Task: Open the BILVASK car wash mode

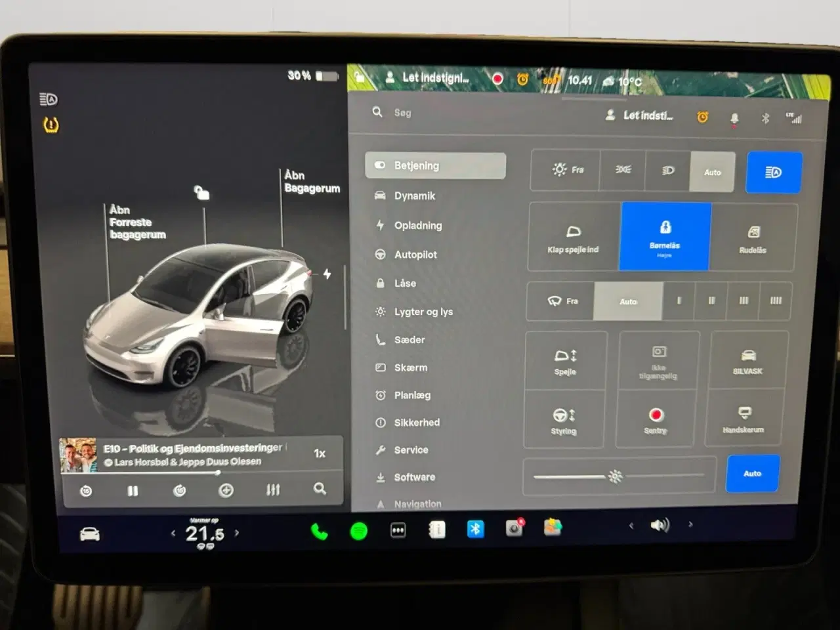Action: 748,360
